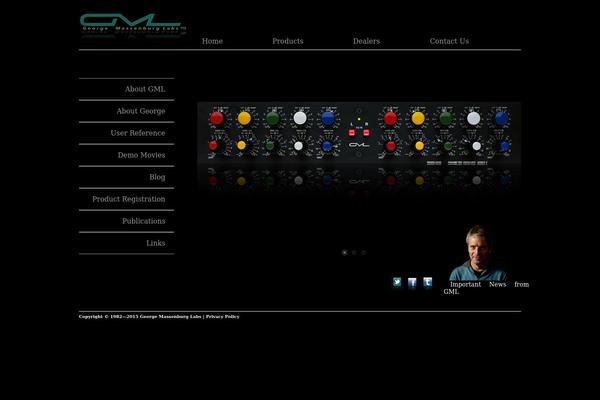Click the copyright George Massenburg Labs text
600x400 pixels.
(x=140, y=317)
